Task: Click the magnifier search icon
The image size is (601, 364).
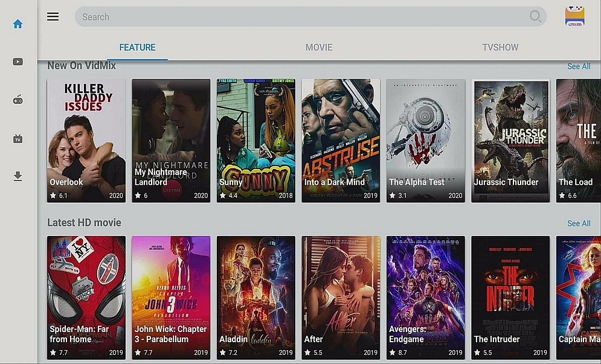Action: coord(535,16)
